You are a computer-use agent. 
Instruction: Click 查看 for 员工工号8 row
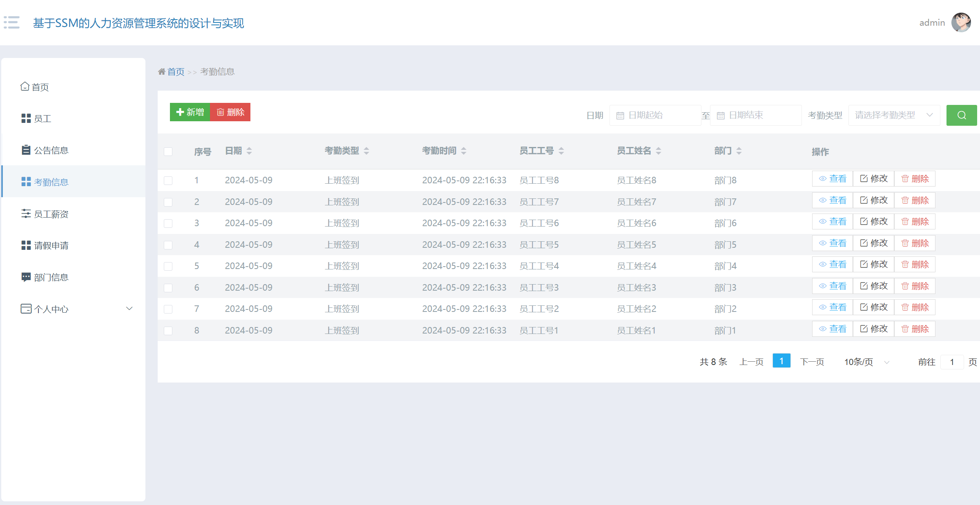pos(833,179)
